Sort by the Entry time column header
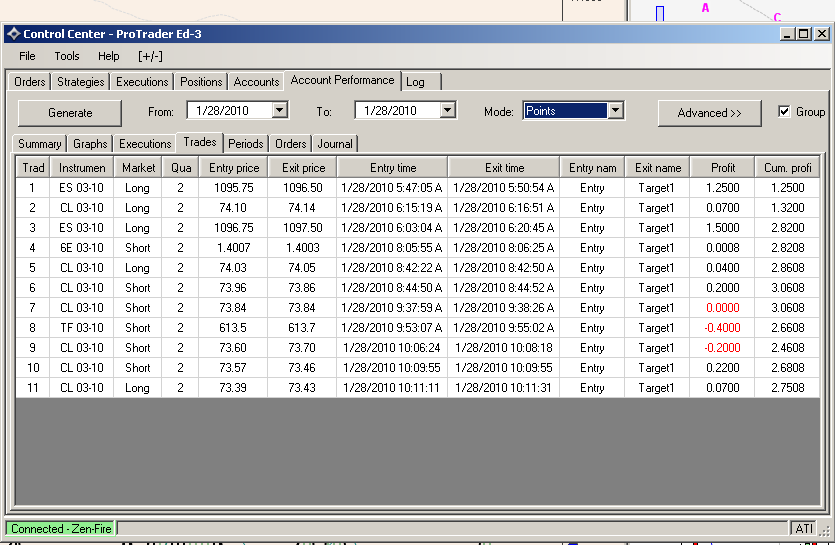Viewport: 835px width, 545px height. [393, 168]
